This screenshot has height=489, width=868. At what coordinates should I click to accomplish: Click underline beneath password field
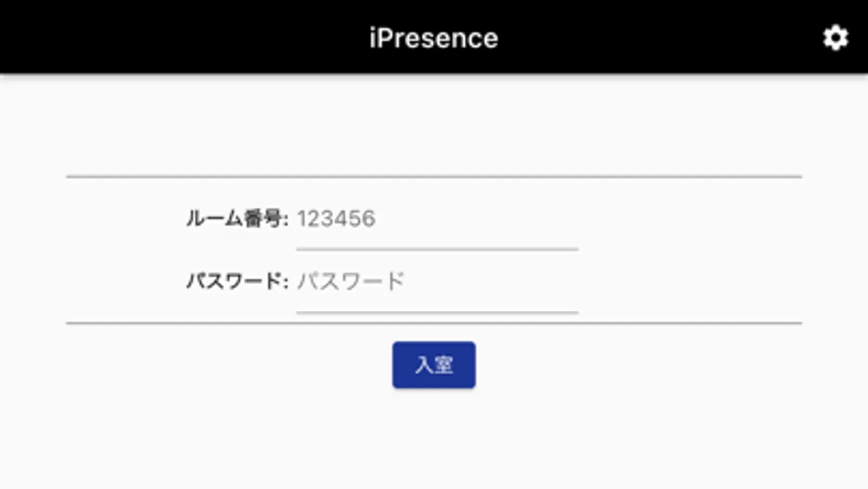point(436,312)
